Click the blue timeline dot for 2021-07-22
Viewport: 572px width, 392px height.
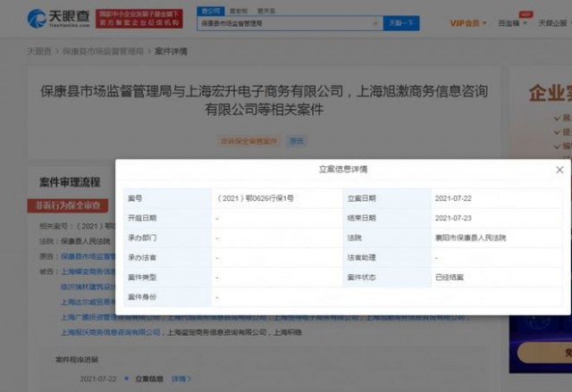point(126,379)
